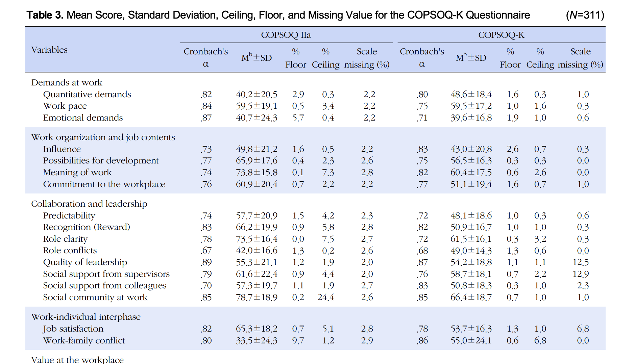Click the Work pace row label

[x=65, y=106]
